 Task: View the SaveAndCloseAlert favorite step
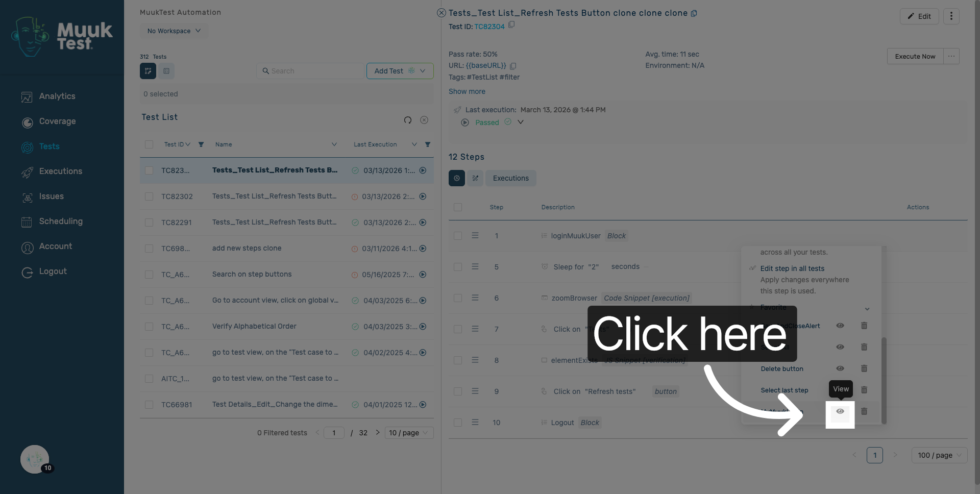coord(840,326)
